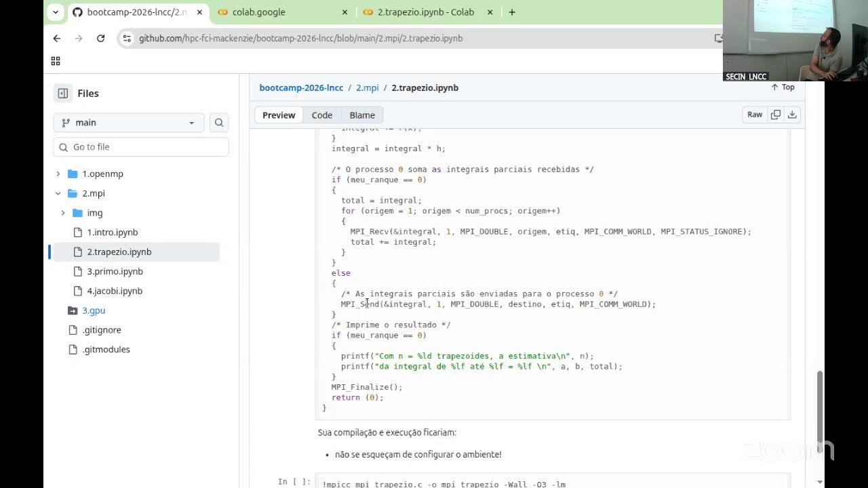Switch to the 2.trapezio.ipynb Colab tab
Image resolution: width=868 pixels, height=488 pixels.
coord(425,12)
